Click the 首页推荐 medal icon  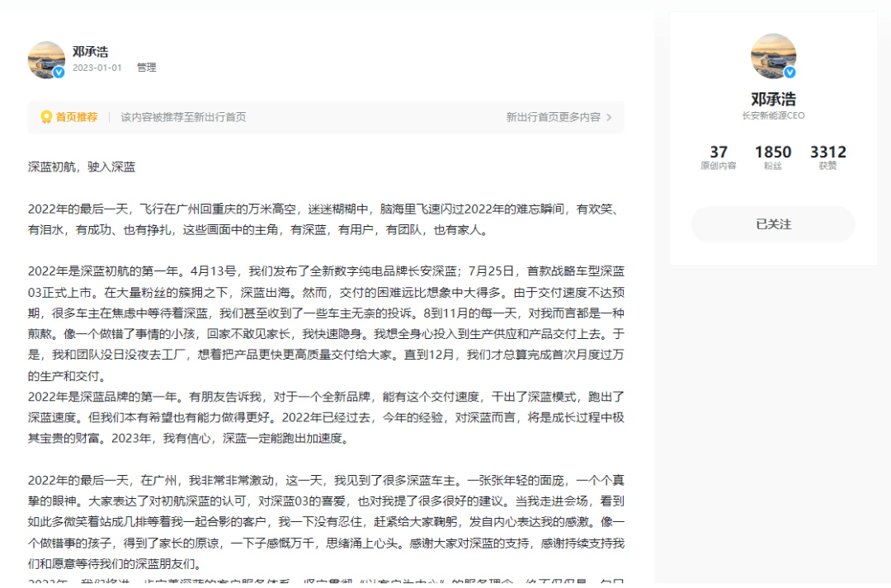46,117
